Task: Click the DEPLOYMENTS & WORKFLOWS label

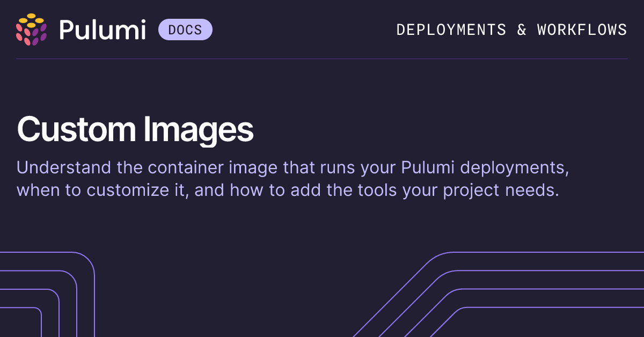Action: [511, 30]
